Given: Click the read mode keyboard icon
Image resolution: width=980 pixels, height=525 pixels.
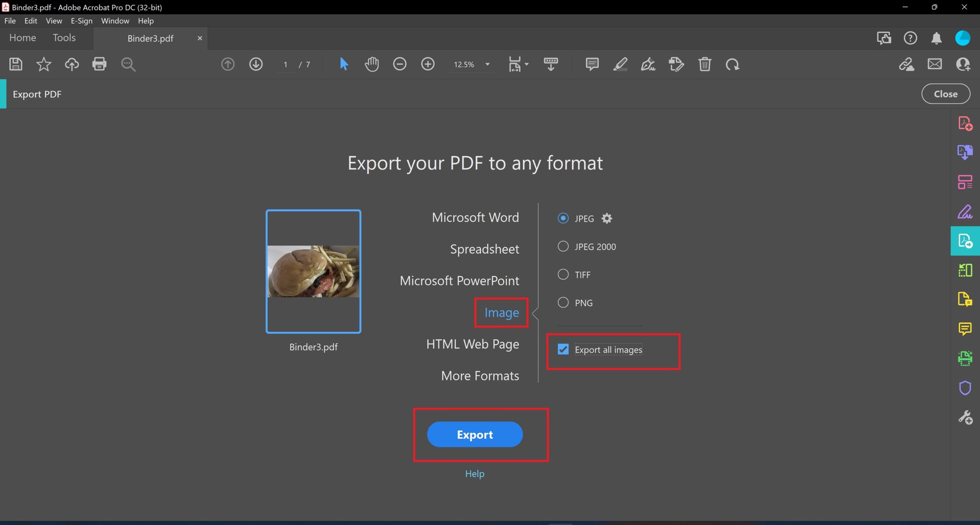Looking at the screenshot, I should click(551, 64).
